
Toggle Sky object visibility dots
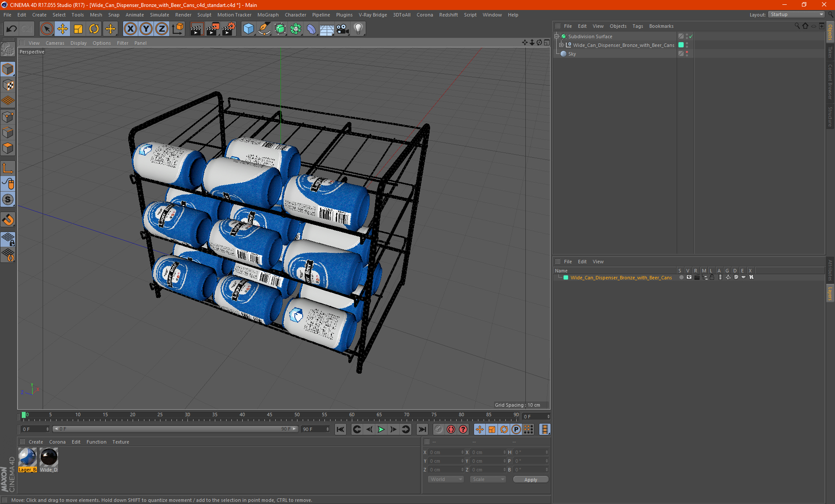coord(687,53)
